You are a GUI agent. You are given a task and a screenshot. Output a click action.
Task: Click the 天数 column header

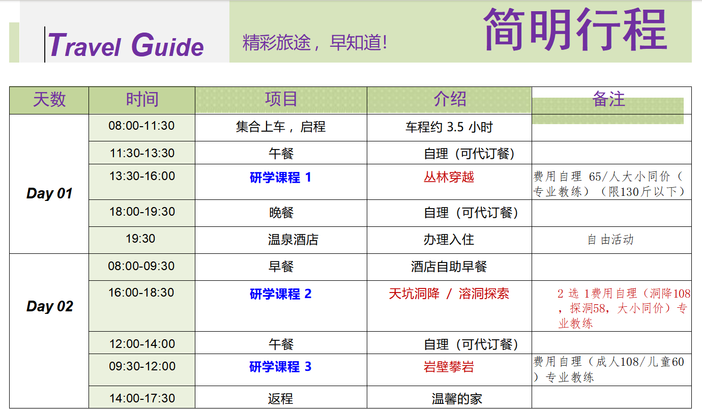coord(49,100)
